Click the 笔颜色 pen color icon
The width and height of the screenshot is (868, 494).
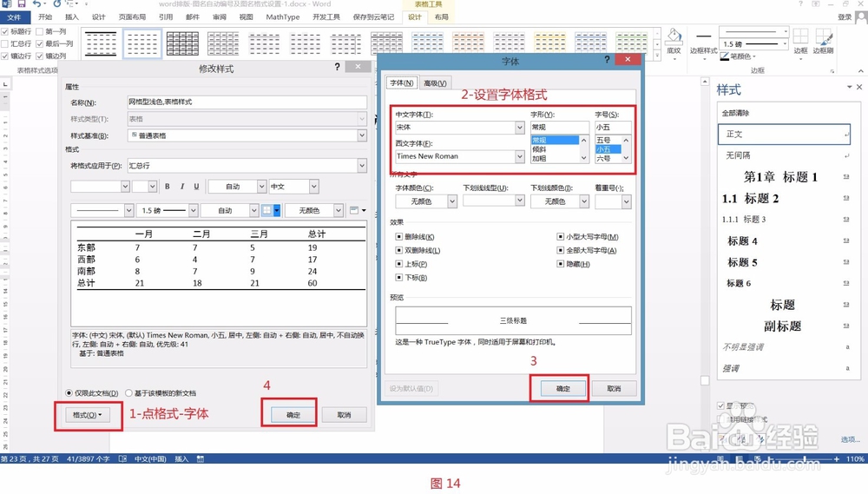(725, 56)
